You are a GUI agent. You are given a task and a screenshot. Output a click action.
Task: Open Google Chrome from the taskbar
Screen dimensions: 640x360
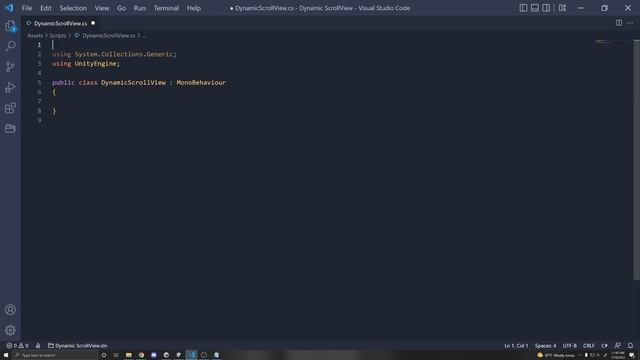(x=141, y=355)
